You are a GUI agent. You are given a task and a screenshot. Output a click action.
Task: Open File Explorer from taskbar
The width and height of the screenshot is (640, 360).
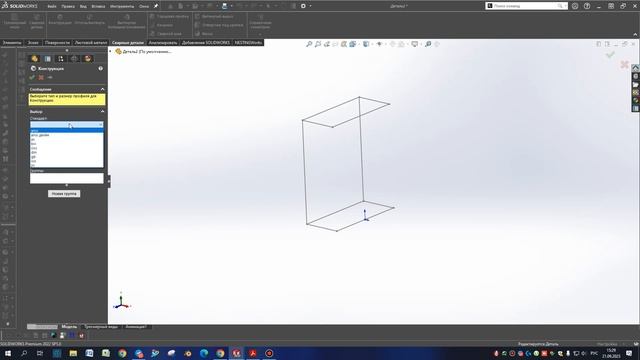click(x=73, y=353)
